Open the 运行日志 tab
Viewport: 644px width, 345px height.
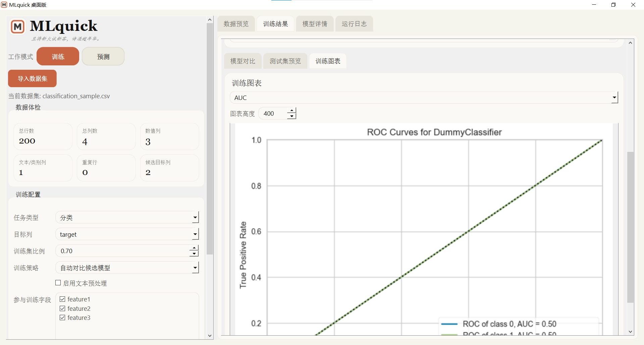[354, 24]
